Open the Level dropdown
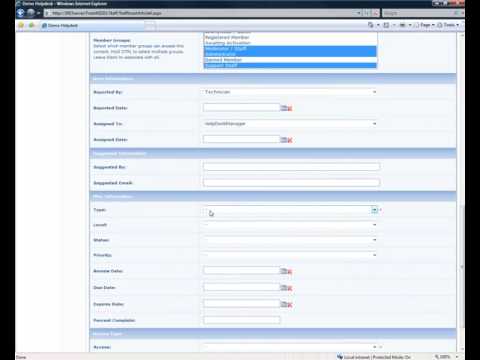 [x=289, y=225]
